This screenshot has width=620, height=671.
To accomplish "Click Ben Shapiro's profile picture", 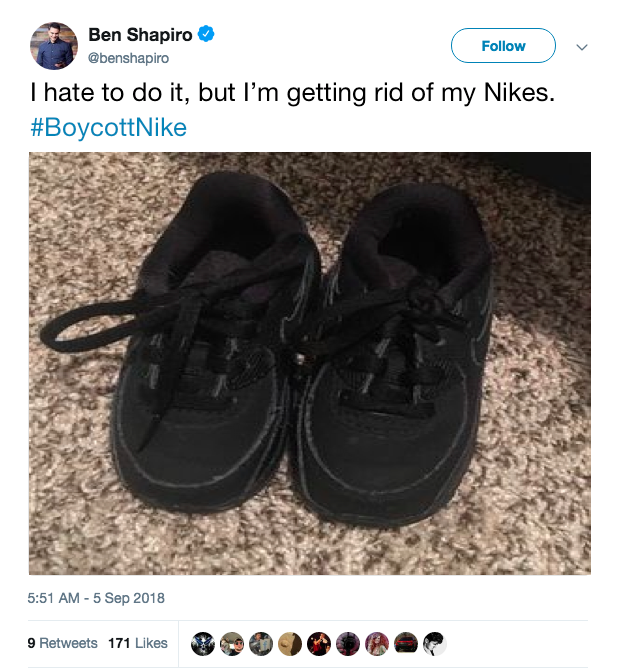I will [x=53, y=46].
